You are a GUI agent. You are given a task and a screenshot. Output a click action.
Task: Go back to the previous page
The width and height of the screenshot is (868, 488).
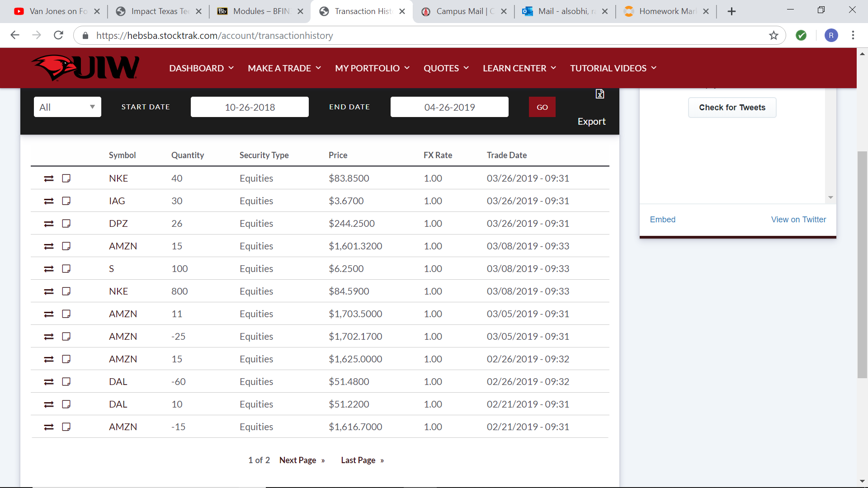point(15,35)
